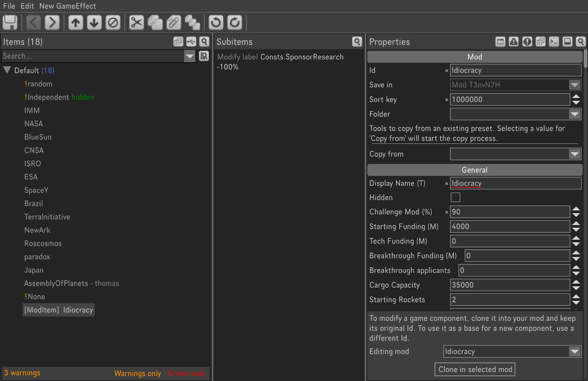The width and height of the screenshot is (588, 381).
Task: Click the Redo rotate arrow icon
Action: 234,23
